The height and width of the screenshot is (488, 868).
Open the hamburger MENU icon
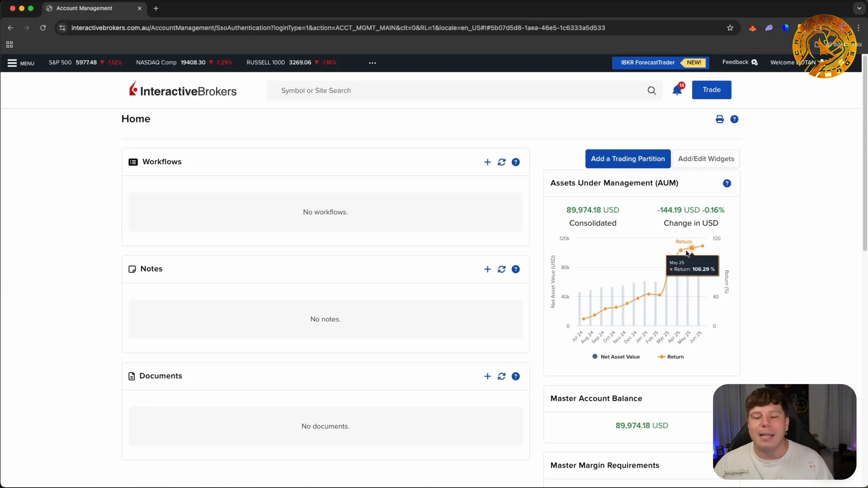[12, 63]
